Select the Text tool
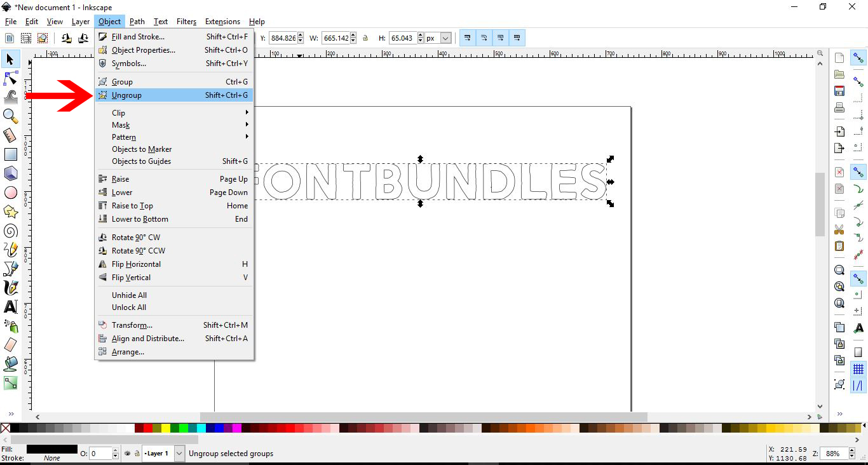The image size is (868, 465). (10, 307)
